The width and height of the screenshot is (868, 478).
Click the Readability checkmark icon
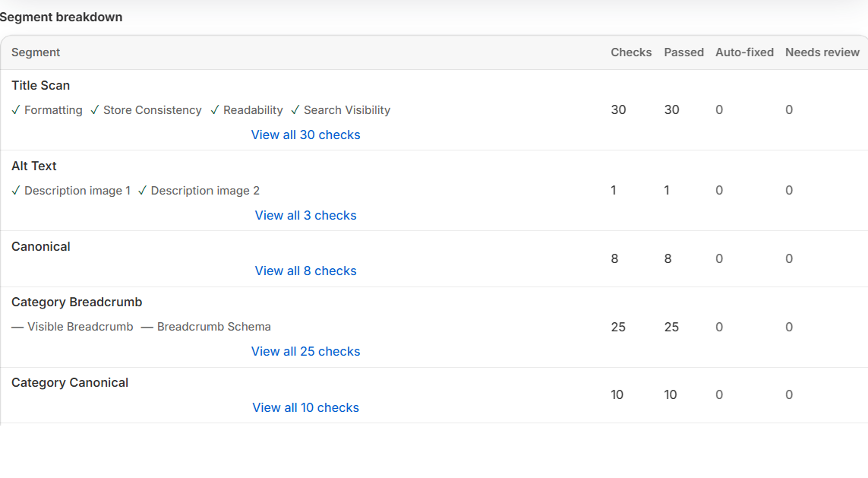(x=215, y=109)
